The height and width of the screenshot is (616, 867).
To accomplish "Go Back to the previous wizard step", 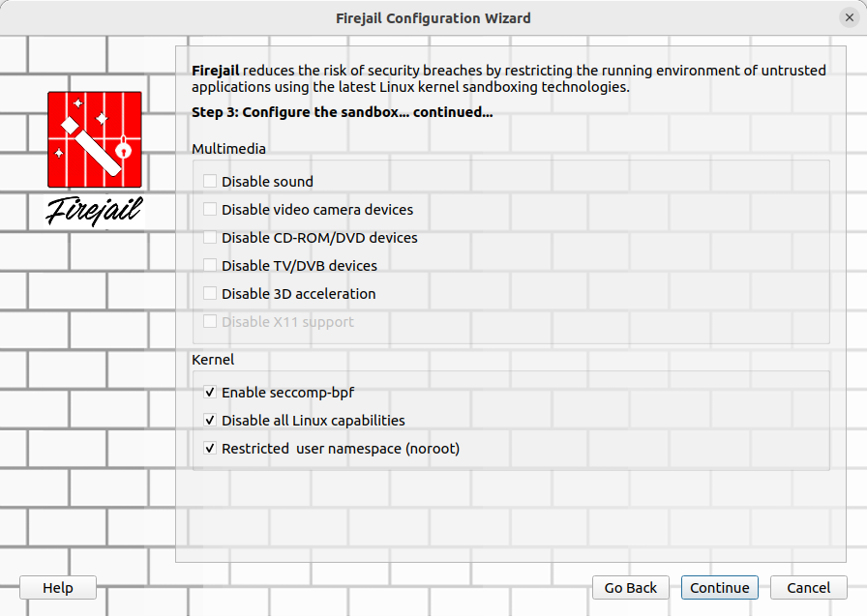I will point(630,588).
